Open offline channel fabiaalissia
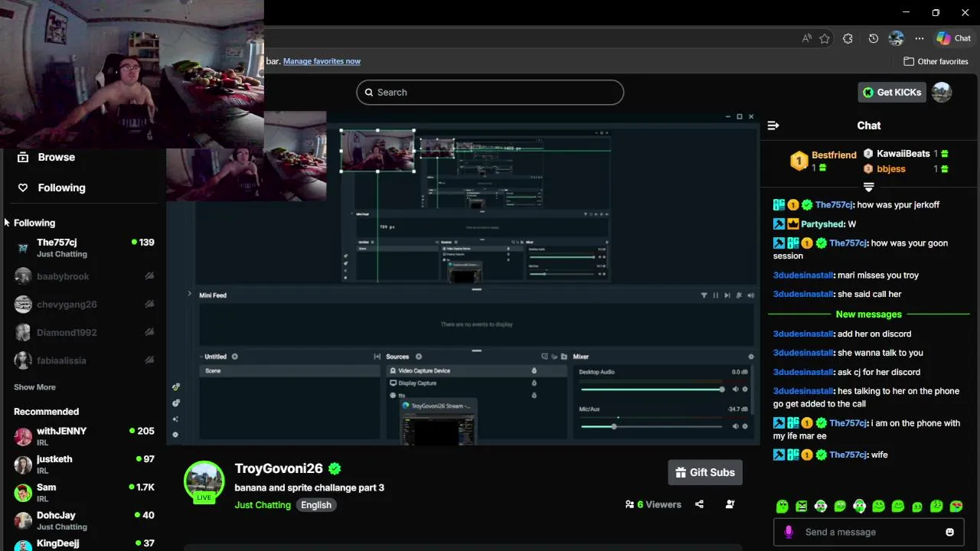The width and height of the screenshot is (980, 551). tap(84, 360)
